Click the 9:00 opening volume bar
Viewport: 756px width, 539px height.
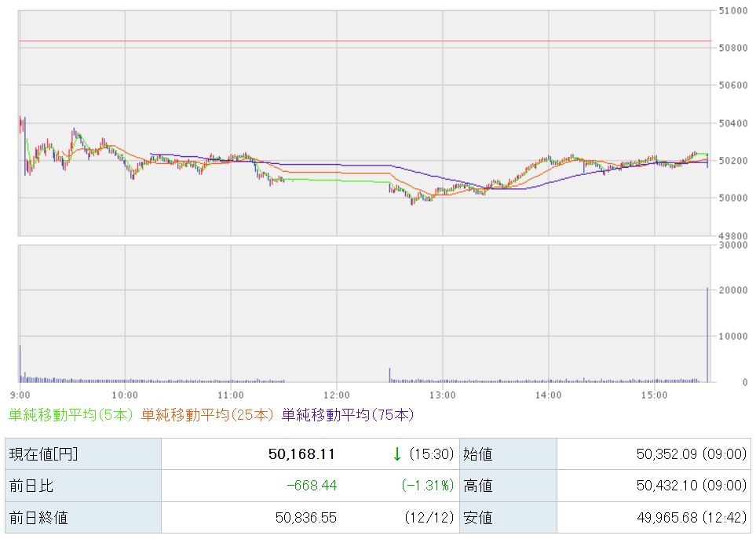pos(20,363)
